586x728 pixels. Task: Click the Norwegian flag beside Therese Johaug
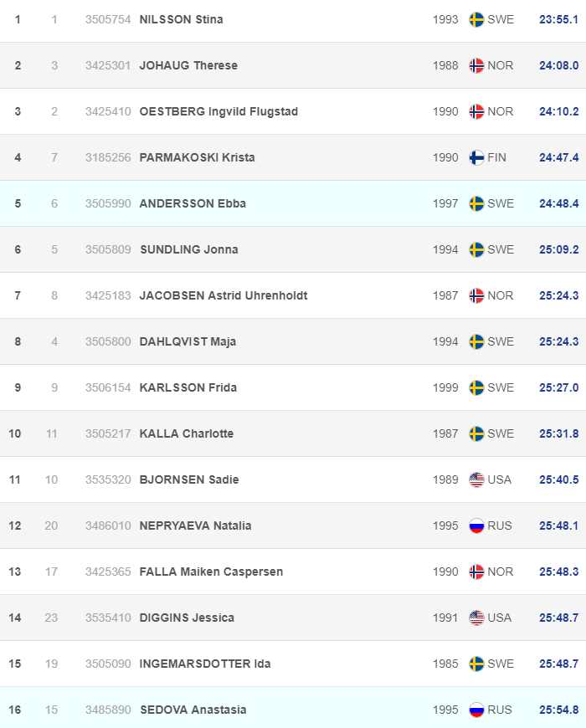[x=476, y=65]
